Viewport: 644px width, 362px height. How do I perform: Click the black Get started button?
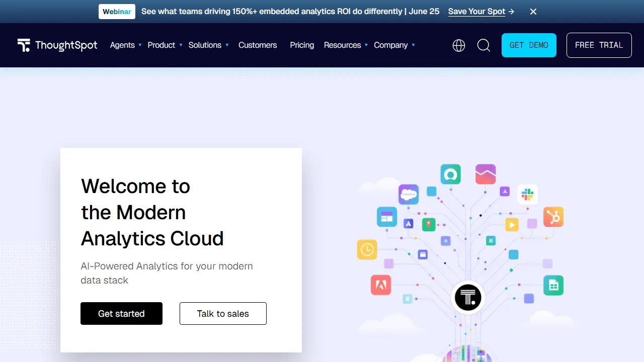[121, 314]
